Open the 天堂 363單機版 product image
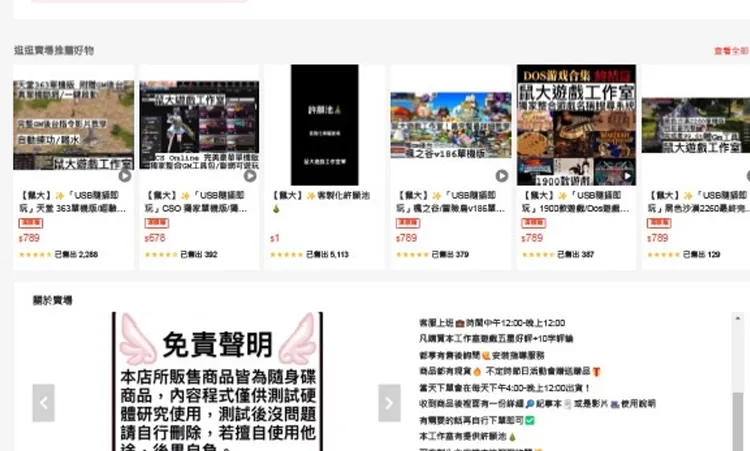This screenshot has height=451, width=750. (x=73, y=125)
